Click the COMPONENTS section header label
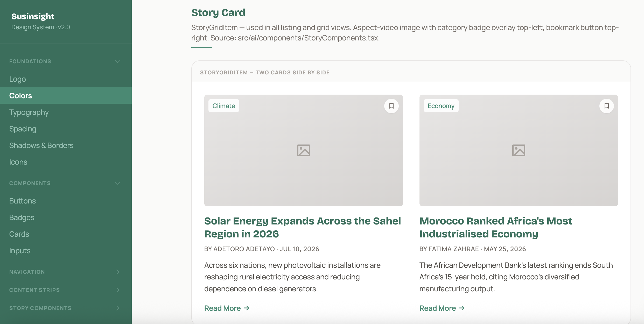Image resolution: width=644 pixels, height=324 pixels. (30, 183)
